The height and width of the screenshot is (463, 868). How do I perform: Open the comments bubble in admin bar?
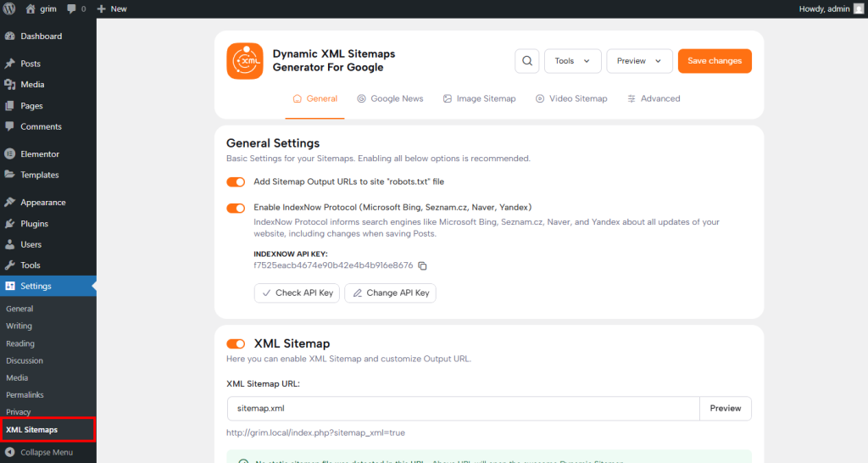coord(71,8)
